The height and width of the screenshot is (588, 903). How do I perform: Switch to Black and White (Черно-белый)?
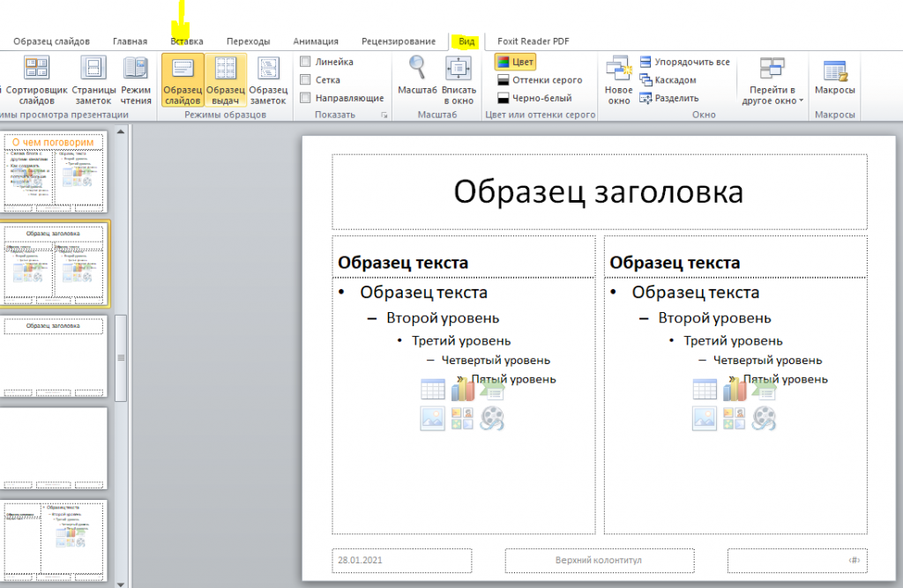534,98
